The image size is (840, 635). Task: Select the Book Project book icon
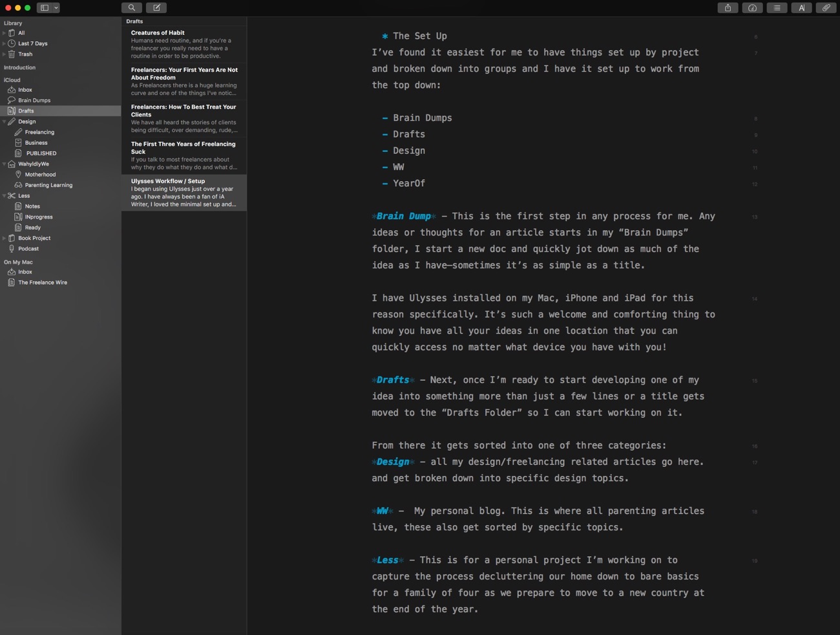(12, 238)
